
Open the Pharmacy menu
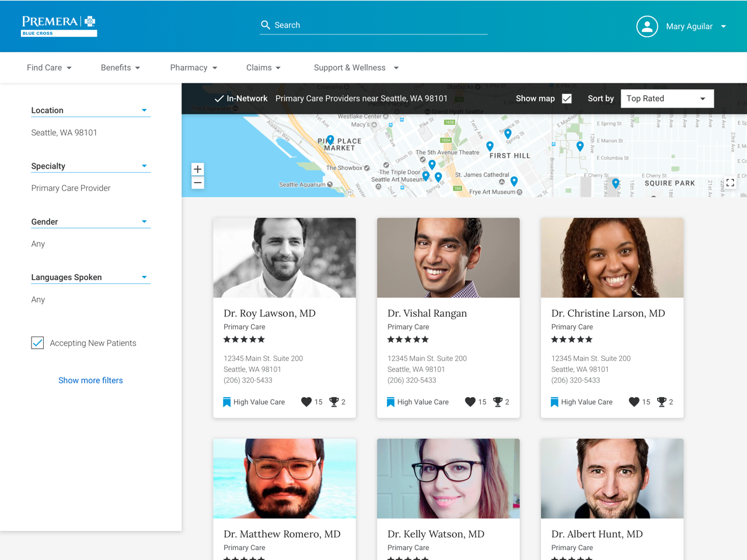[194, 68]
